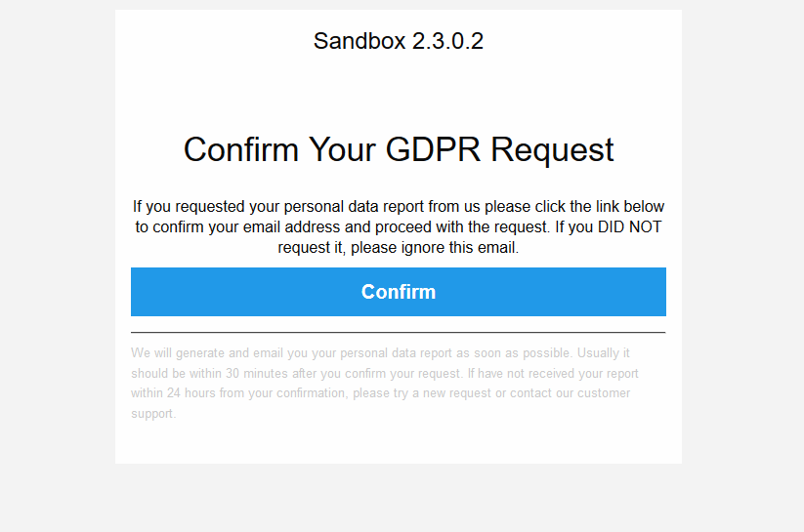Click the horizontal divider line below Confirm
Viewport: 804px width, 532px height.
point(399,333)
